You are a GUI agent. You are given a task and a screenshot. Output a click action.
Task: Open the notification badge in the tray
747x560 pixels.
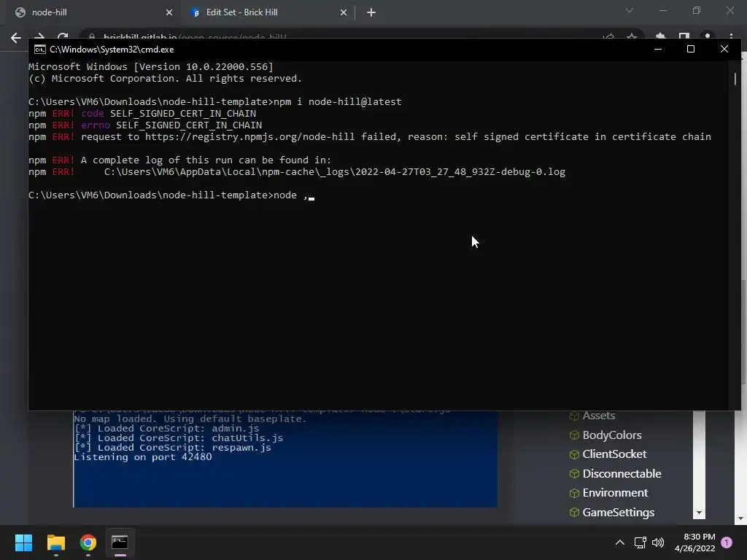(x=727, y=542)
